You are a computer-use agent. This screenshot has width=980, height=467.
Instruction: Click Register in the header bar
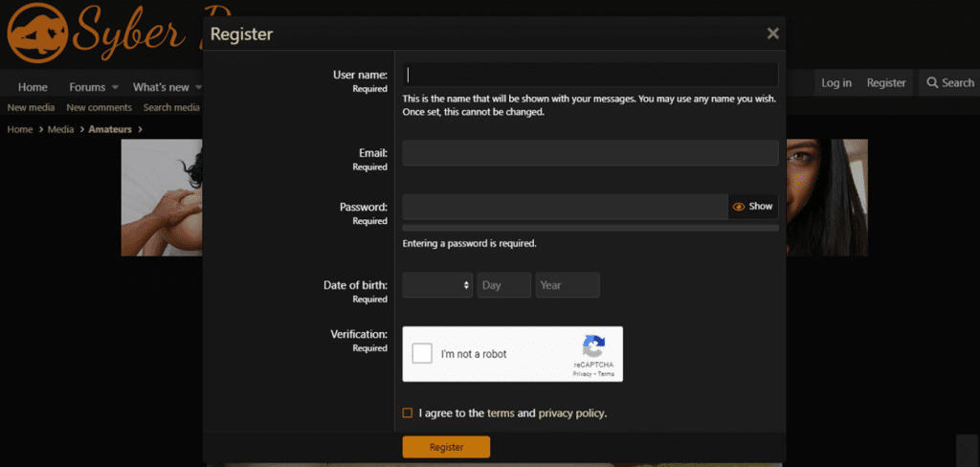886,82
